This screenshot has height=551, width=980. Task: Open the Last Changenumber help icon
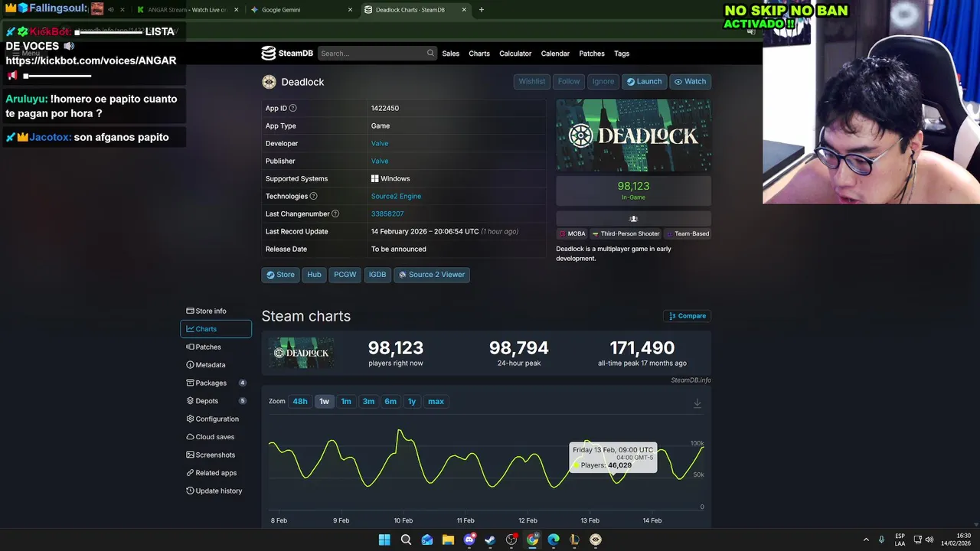335,214
